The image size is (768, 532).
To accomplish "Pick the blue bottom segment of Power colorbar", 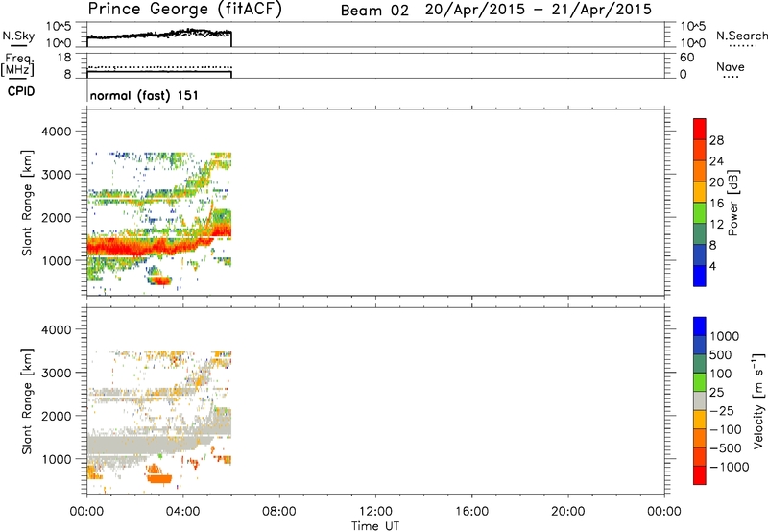I will (x=700, y=276).
